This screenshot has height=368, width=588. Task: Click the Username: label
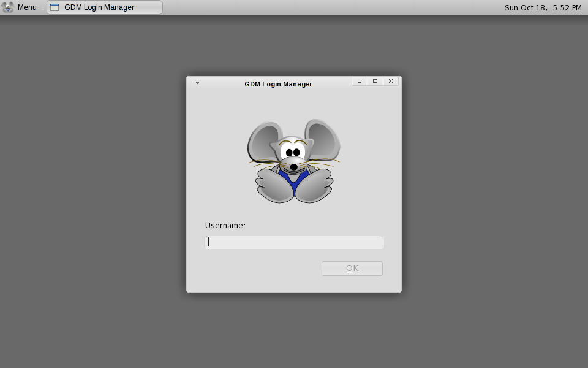[x=225, y=226]
